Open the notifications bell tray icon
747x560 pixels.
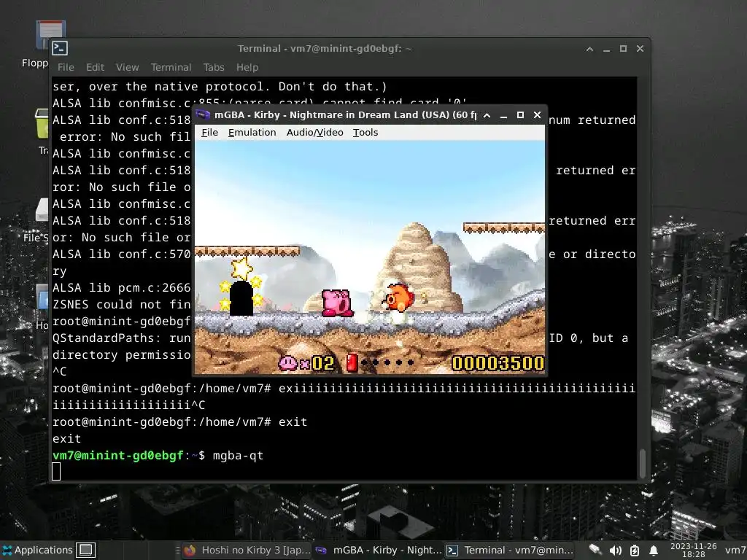coord(654,551)
